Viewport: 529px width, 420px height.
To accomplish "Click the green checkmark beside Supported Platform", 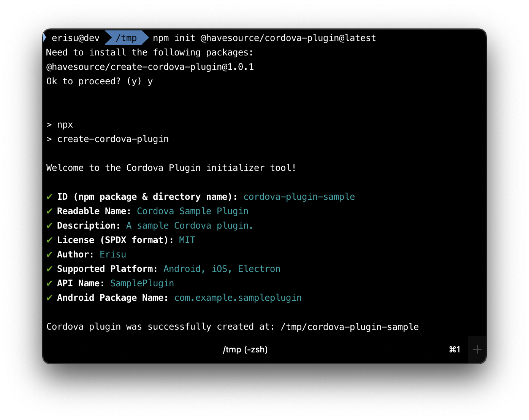I will click(x=49, y=269).
